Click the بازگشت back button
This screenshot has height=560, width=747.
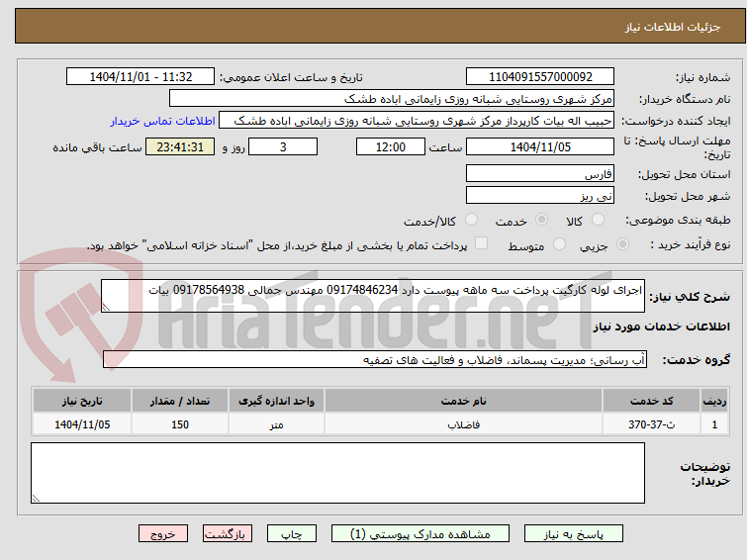tap(228, 534)
